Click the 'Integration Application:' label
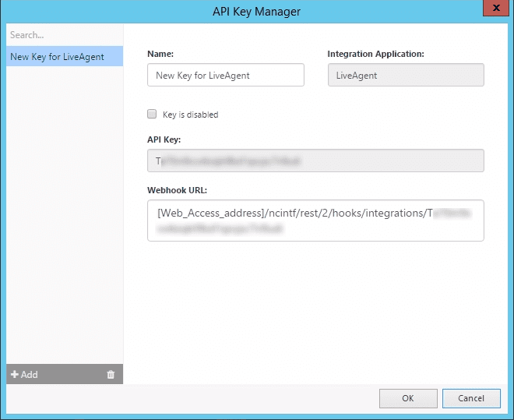 click(375, 55)
